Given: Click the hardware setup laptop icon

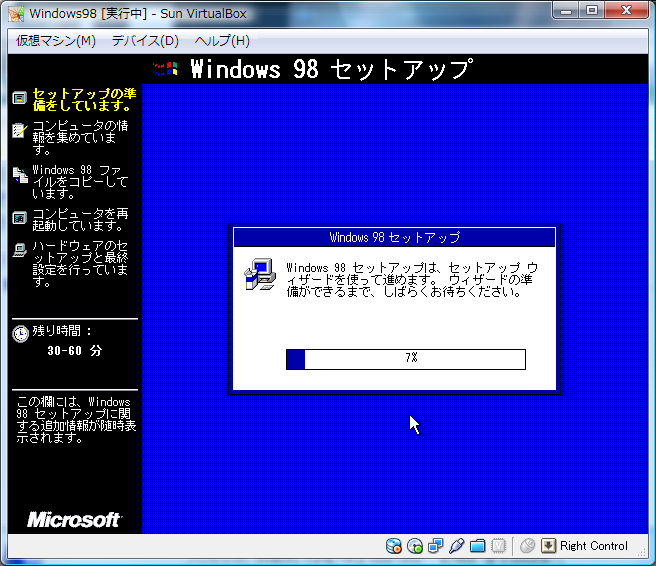Looking at the screenshot, I should pos(19,250).
